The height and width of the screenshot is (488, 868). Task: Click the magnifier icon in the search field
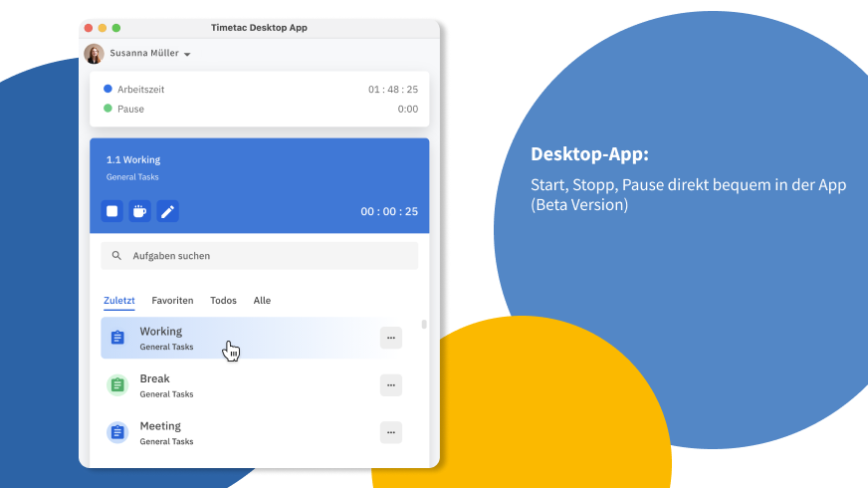[116, 255]
